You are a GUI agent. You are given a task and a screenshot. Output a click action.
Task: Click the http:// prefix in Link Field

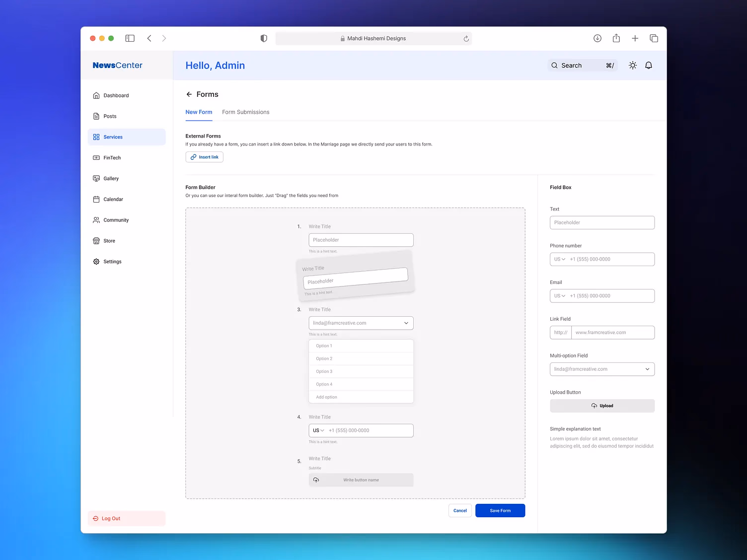tap(561, 333)
